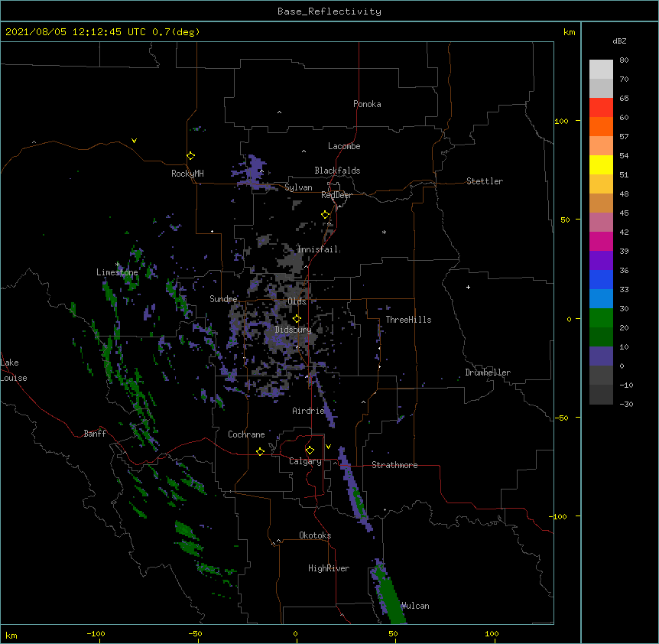Click the Cochrane label
This screenshot has width=659, height=644.
pos(246,434)
